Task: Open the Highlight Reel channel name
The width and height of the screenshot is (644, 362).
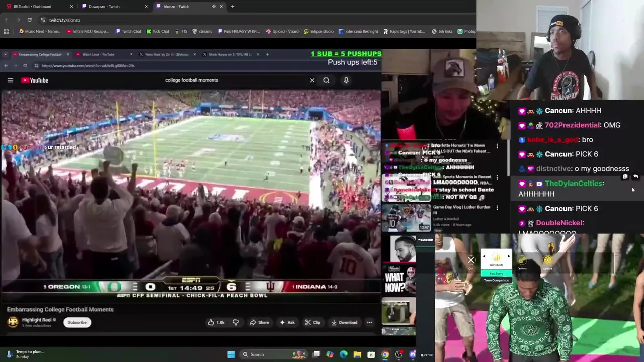Action: (x=36, y=320)
